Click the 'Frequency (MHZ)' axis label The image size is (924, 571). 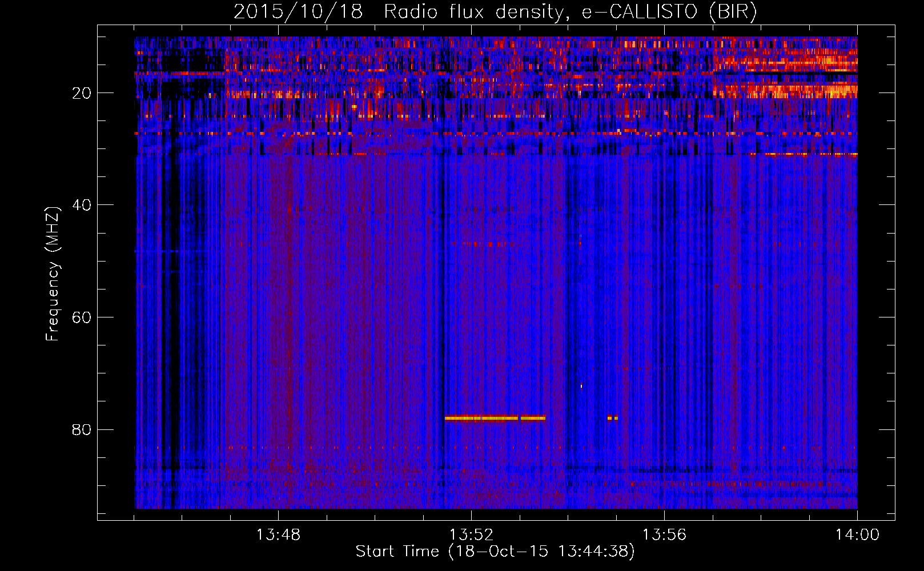[x=53, y=275]
